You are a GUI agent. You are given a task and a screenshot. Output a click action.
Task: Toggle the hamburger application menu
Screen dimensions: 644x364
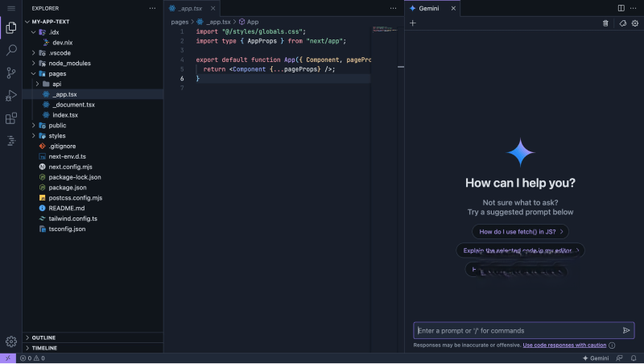(x=11, y=8)
